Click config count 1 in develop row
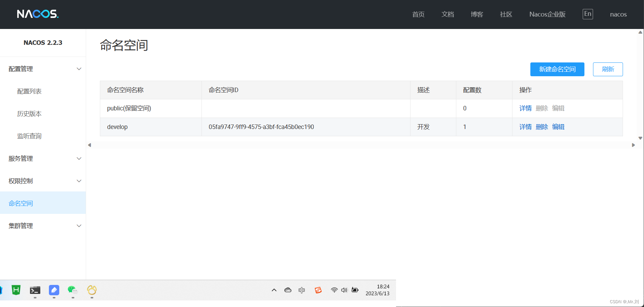Image resolution: width=644 pixels, height=307 pixels. 484,127
